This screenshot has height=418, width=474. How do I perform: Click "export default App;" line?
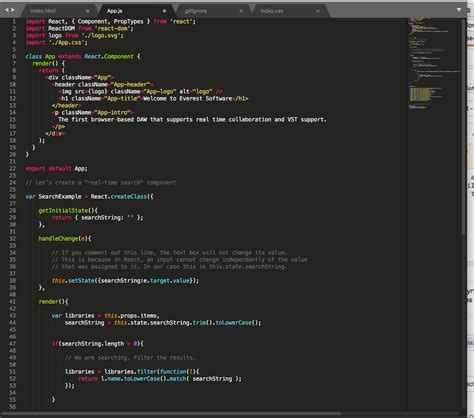point(56,168)
